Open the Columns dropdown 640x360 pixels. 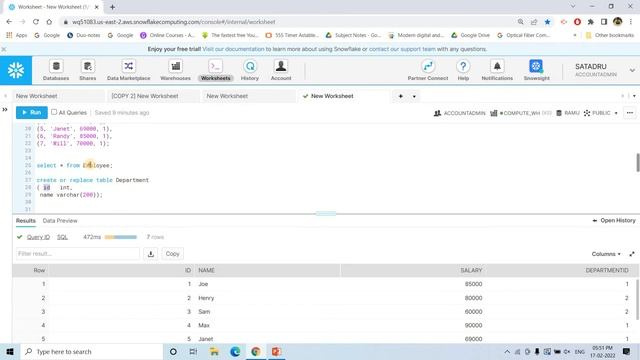[606, 254]
